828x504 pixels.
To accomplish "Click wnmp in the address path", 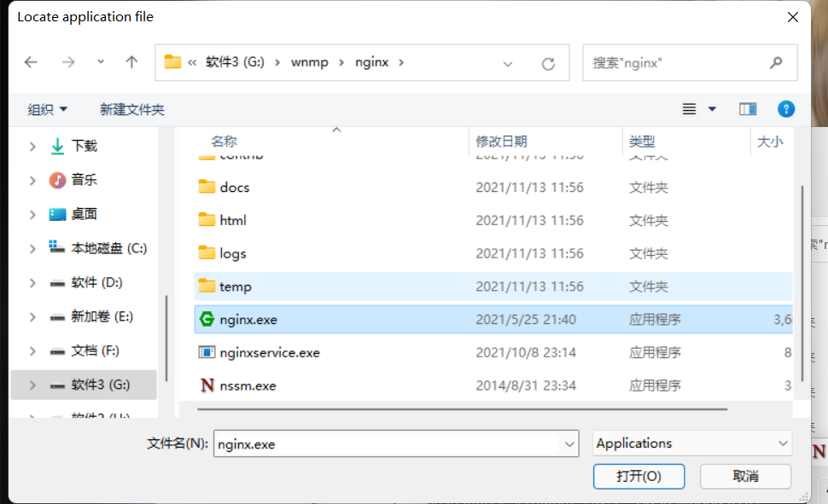I will pos(310,62).
